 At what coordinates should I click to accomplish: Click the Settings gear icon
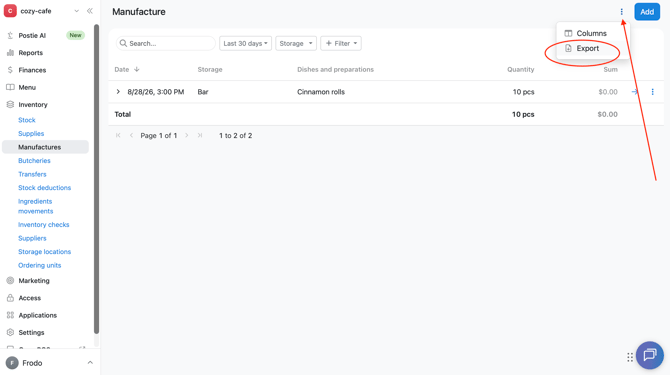pyautogui.click(x=10, y=332)
